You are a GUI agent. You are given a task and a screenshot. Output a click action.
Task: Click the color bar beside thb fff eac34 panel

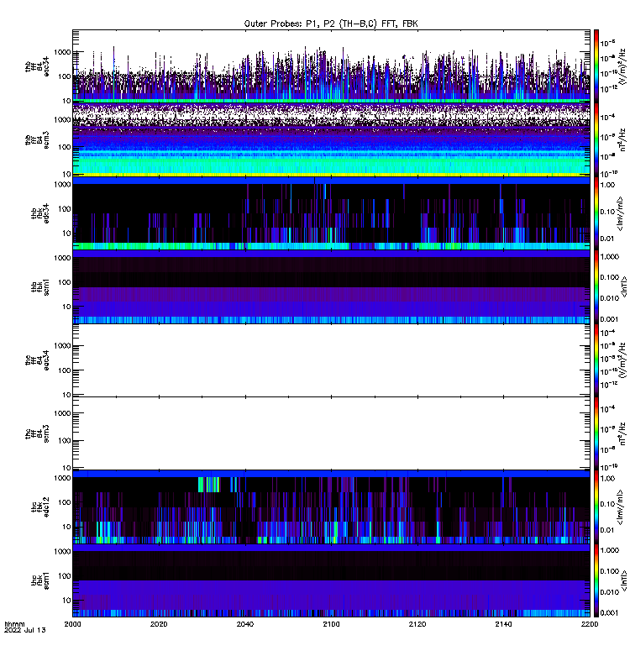(596, 66)
